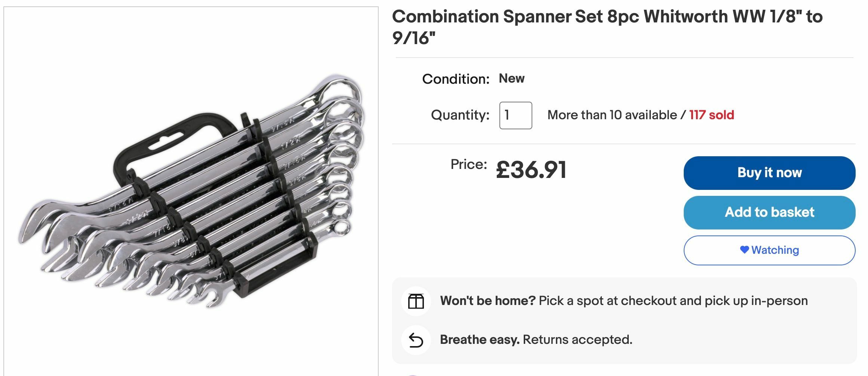Toggle the Watching status off
Screen dimensions: 868x376
pos(769,250)
